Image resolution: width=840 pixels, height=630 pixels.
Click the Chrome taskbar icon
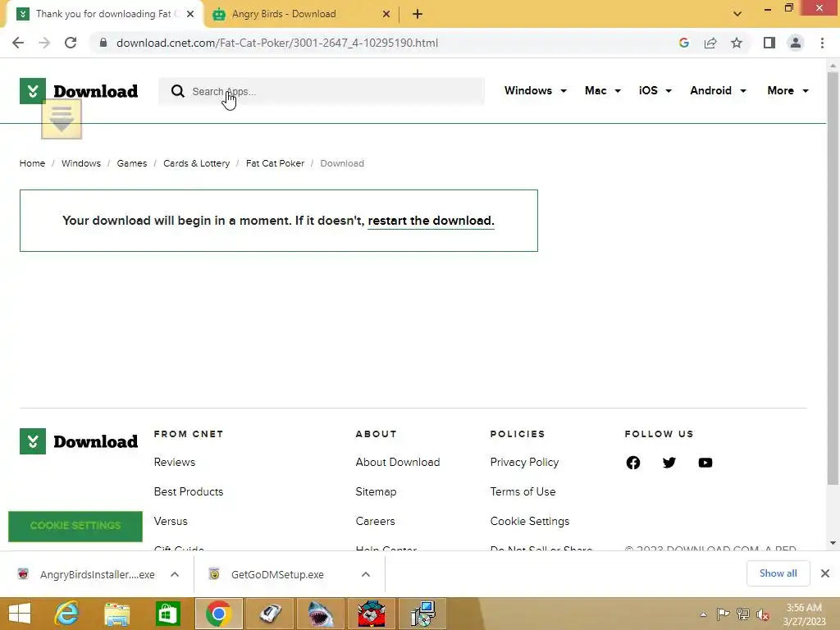[x=218, y=614]
